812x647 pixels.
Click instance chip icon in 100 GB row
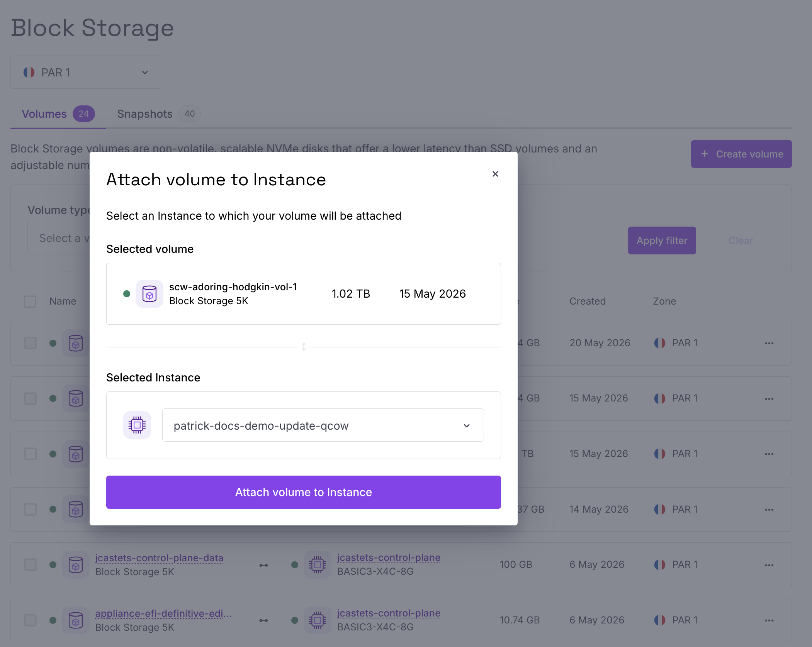[x=318, y=565]
